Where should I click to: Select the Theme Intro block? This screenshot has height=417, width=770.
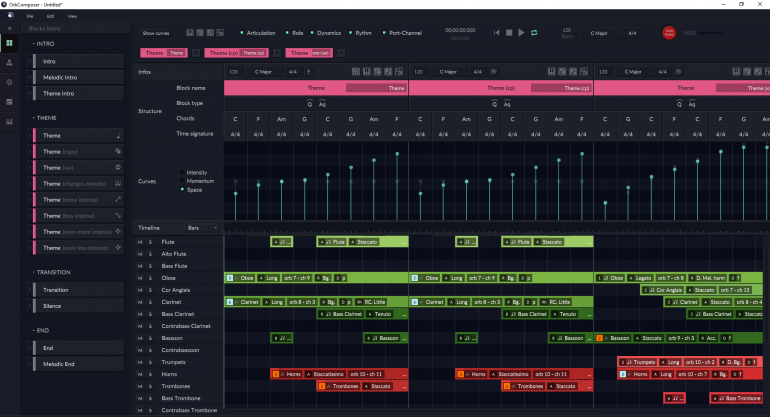pos(78,93)
